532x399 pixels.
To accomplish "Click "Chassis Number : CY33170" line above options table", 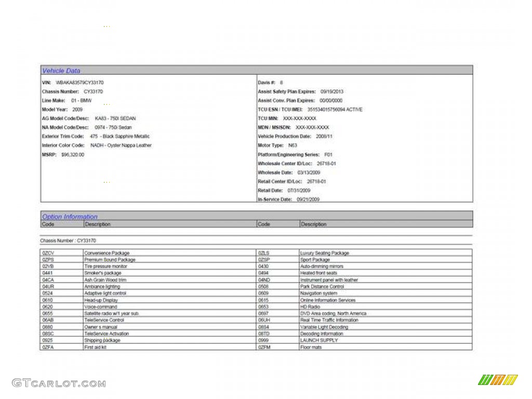I will pos(68,241).
